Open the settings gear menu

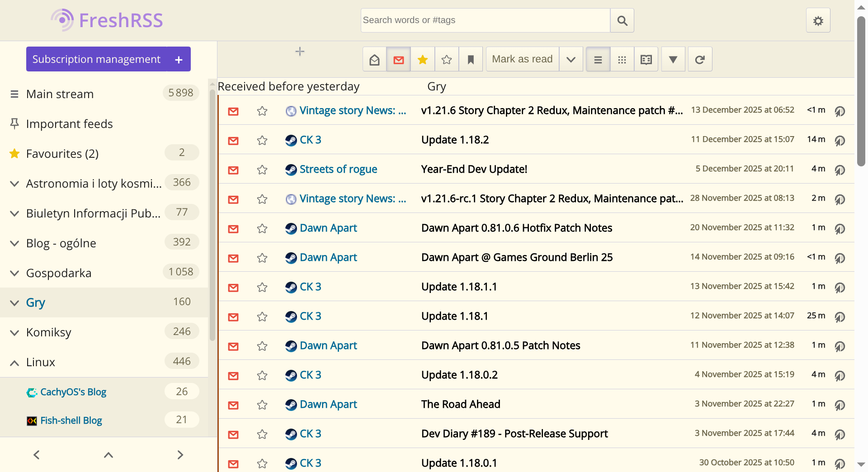(x=818, y=20)
